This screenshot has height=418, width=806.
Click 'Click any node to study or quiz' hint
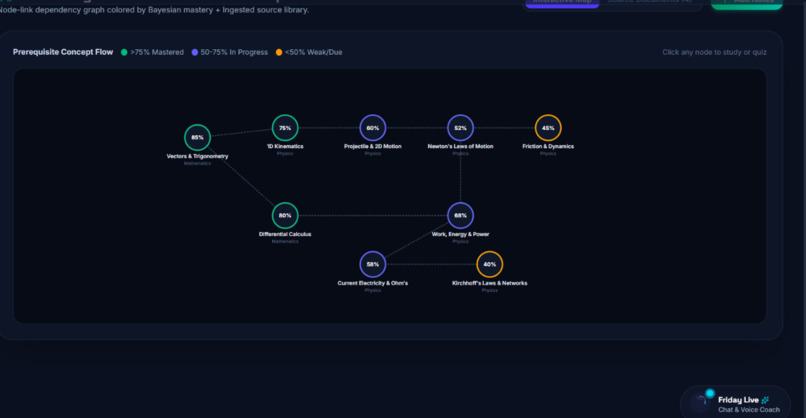(x=714, y=52)
